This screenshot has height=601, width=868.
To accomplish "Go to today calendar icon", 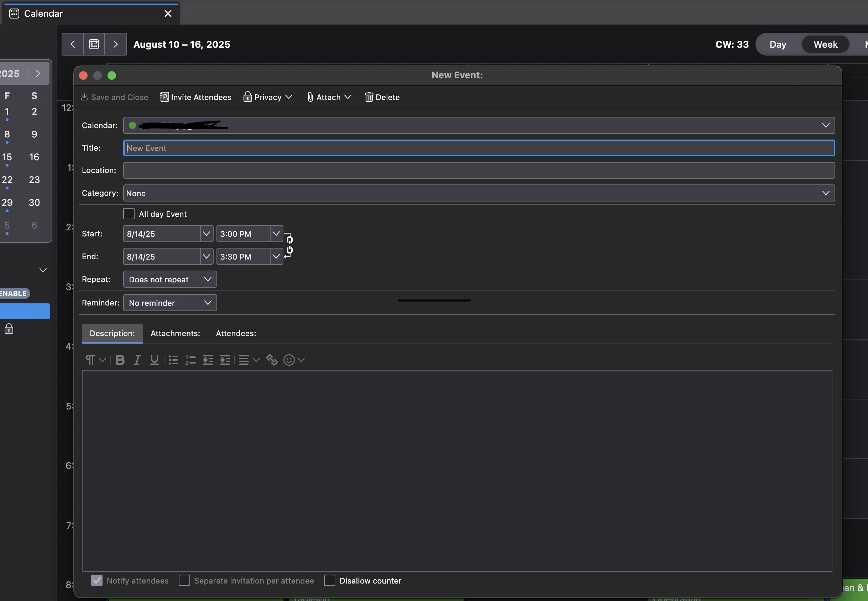I will point(94,45).
